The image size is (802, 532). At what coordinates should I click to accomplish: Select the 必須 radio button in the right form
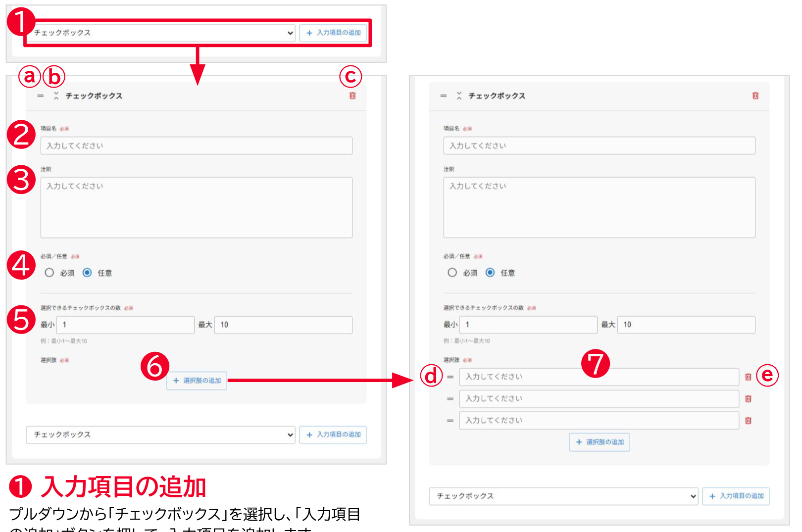(x=452, y=273)
